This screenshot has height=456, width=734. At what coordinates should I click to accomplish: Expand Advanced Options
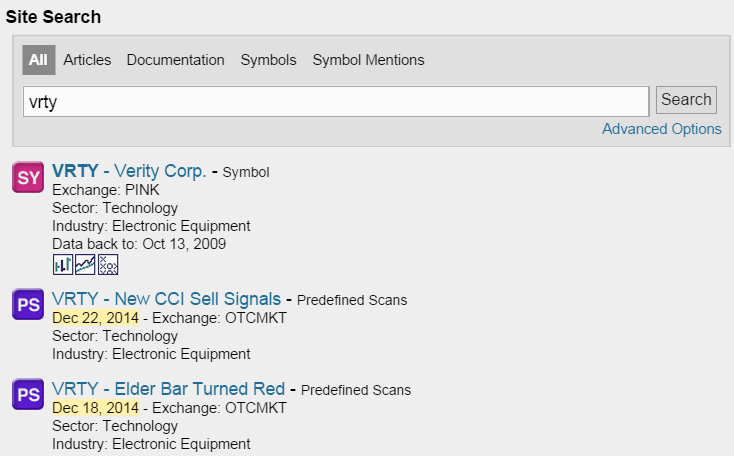tap(661, 129)
